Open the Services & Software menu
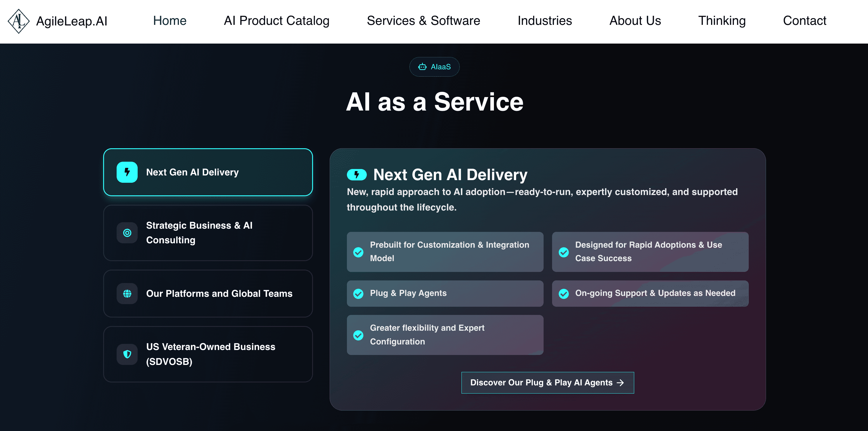 point(423,21)
